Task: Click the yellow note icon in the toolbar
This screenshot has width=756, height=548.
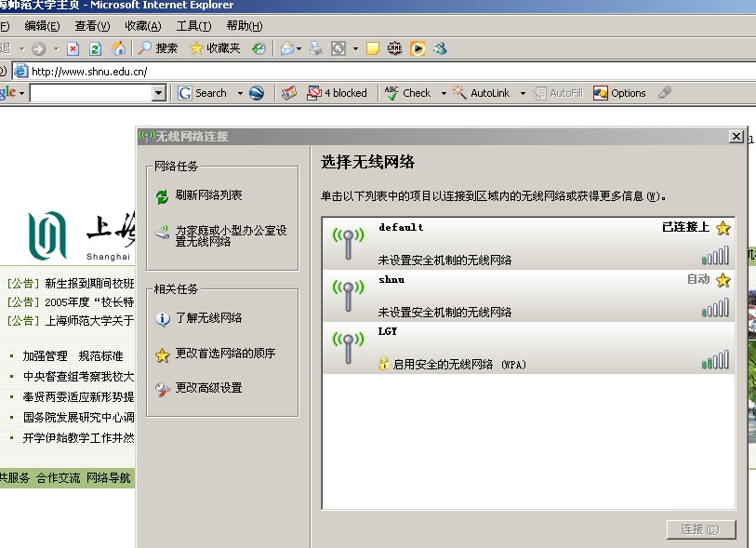Action: coord(373,48)
